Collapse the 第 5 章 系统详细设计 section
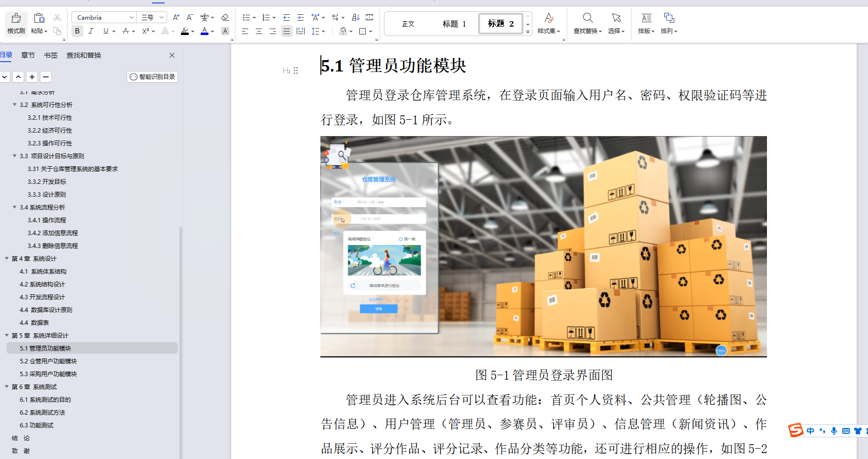 point(5,335)
